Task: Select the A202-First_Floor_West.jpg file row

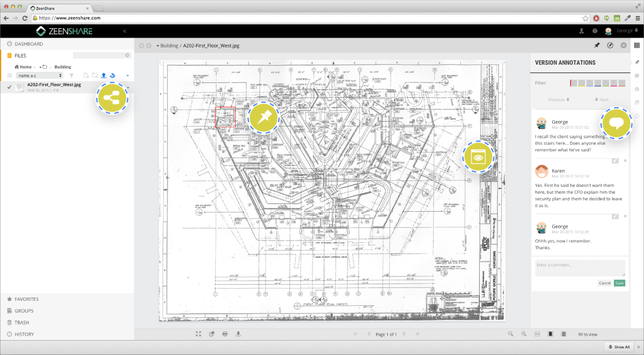Action: [67, 87]
